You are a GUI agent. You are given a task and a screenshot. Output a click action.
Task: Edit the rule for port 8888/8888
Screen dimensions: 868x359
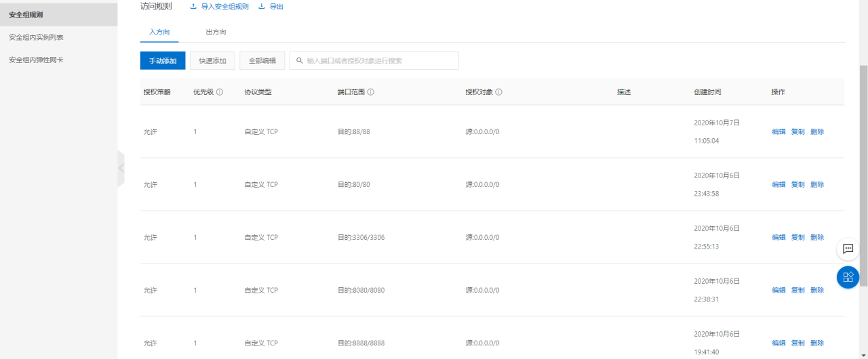(x=778, y=343)
